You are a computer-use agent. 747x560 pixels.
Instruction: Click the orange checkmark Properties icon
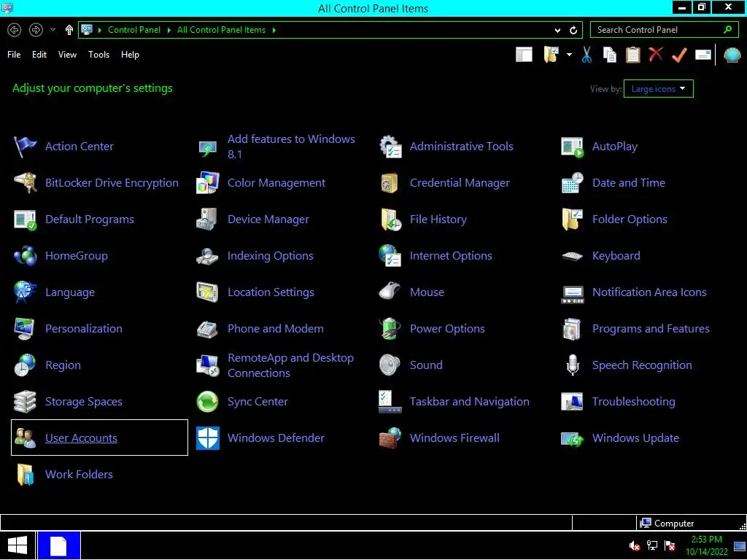679,55
